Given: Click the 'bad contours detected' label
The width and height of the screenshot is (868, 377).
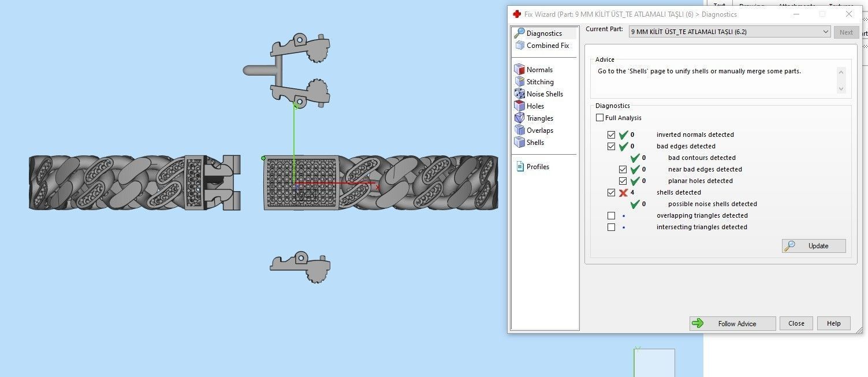Looking at the screenshot, I should 702,158.
